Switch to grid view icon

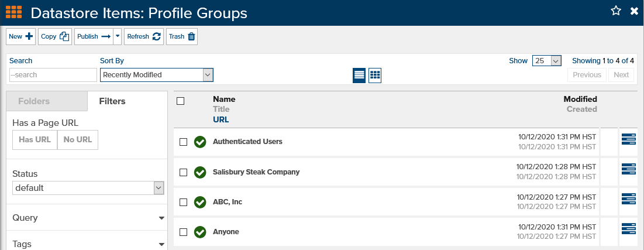click(375, 76)
